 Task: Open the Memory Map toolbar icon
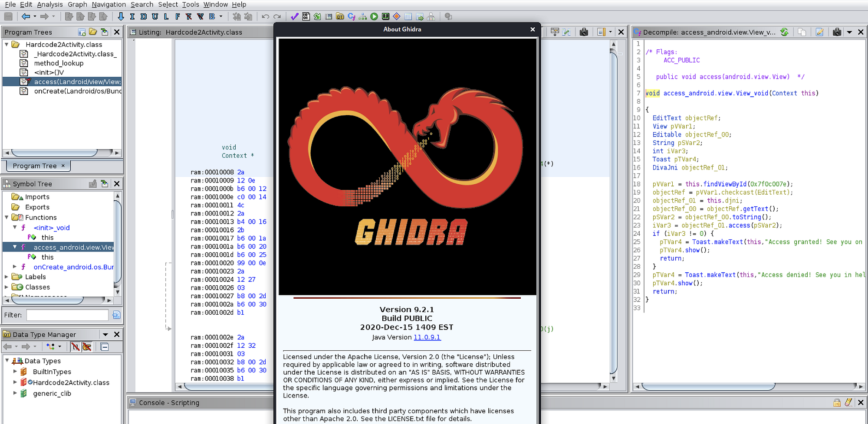[x=385, y=16]
